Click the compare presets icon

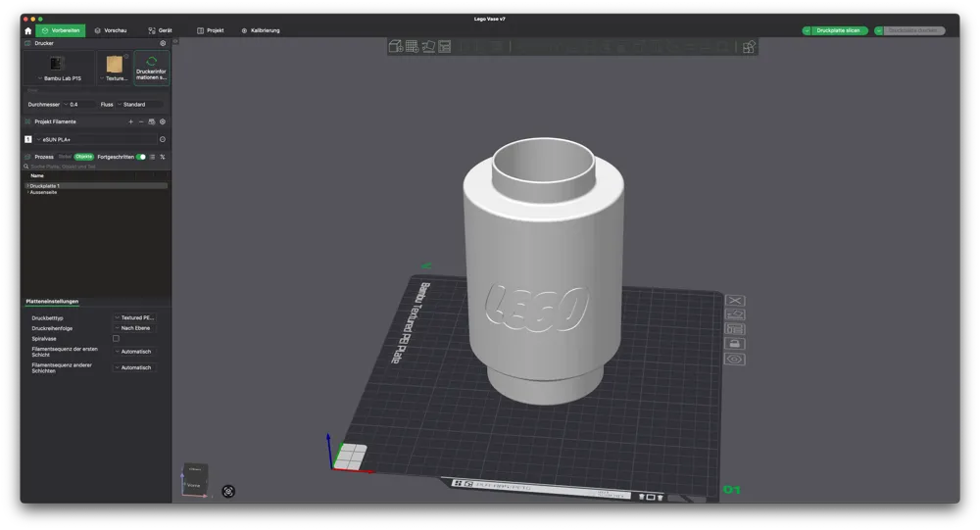point(163,157)
